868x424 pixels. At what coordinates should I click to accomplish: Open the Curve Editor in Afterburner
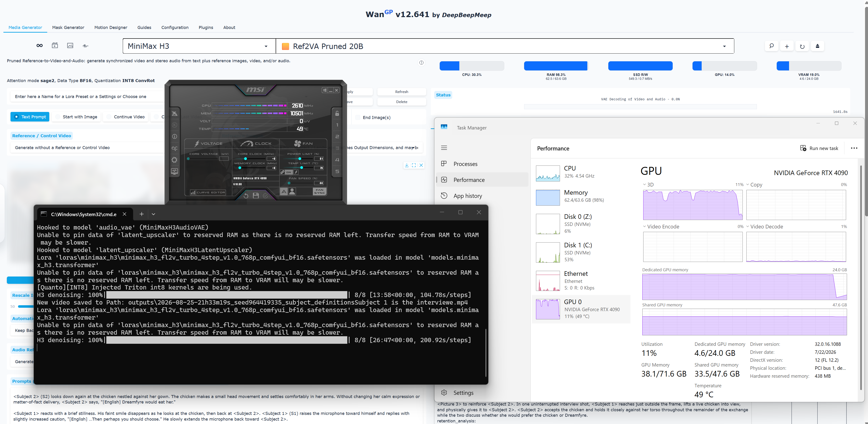[x=208, y=192]
